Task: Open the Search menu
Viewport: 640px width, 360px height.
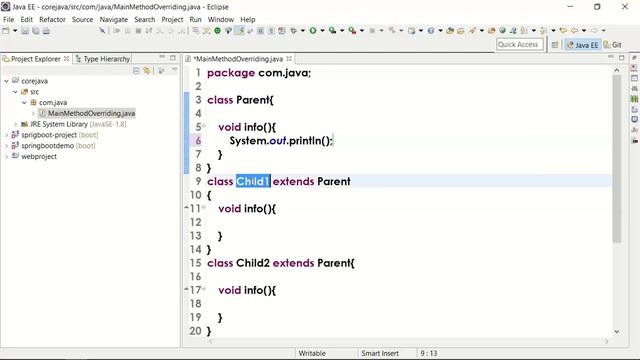Action: coord(144,19)
